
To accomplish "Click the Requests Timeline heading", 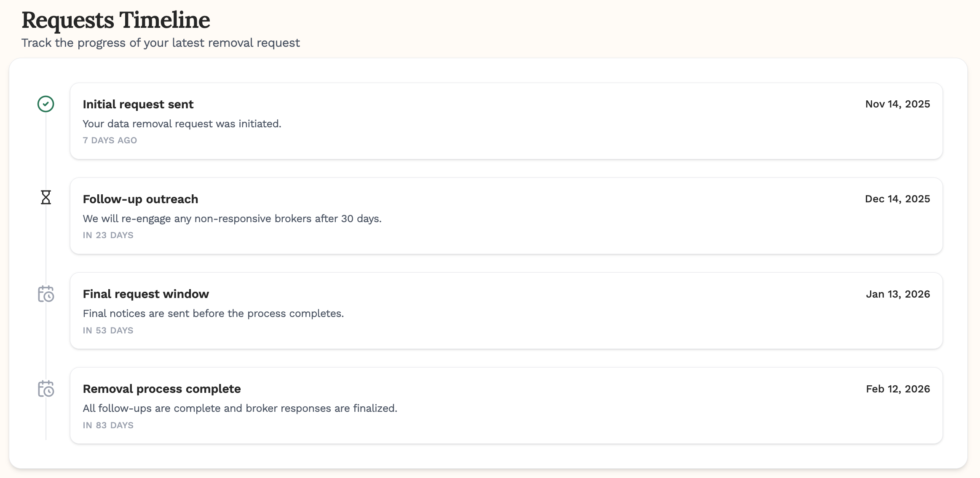I will (116, 20).
